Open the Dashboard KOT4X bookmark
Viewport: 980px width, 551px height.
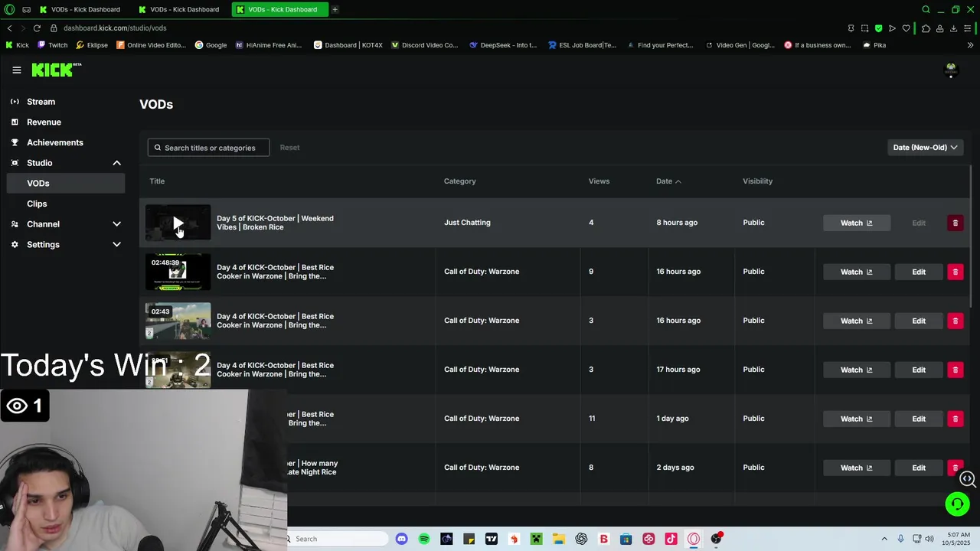348,45
